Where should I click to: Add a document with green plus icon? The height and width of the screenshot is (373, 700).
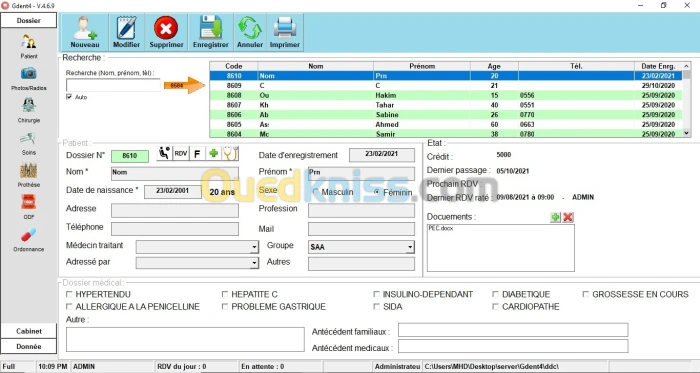pyautogui.click(x=555, y=217)
